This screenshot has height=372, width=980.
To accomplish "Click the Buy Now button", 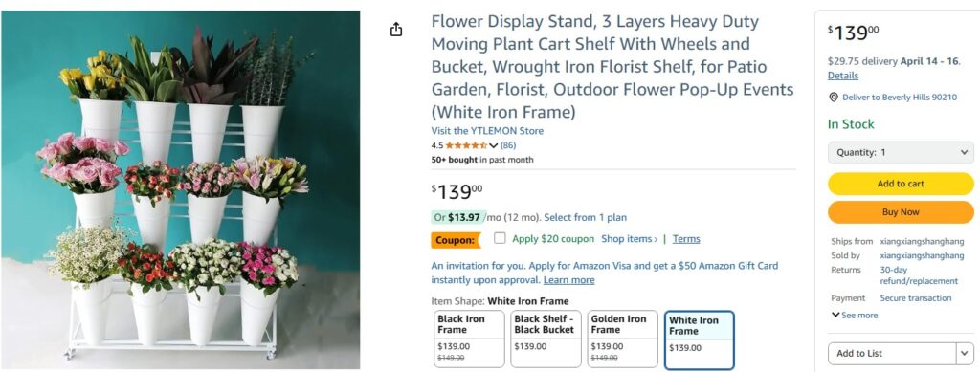I will click(901, 212).
